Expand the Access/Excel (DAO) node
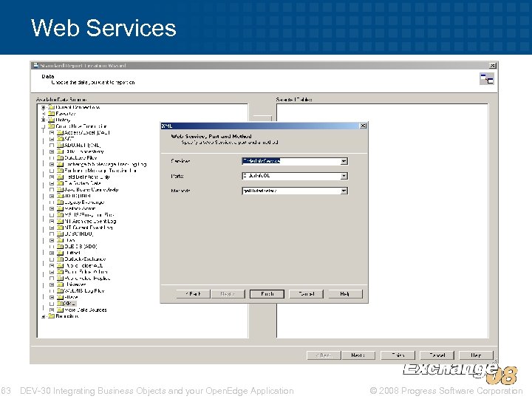 pos(52,133)
